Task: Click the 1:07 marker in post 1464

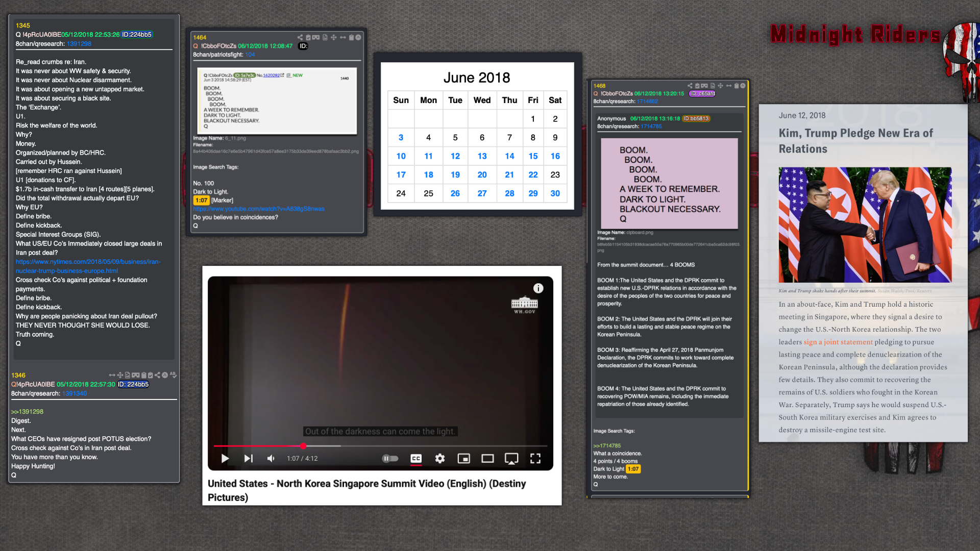Action: tap(202, 201)
